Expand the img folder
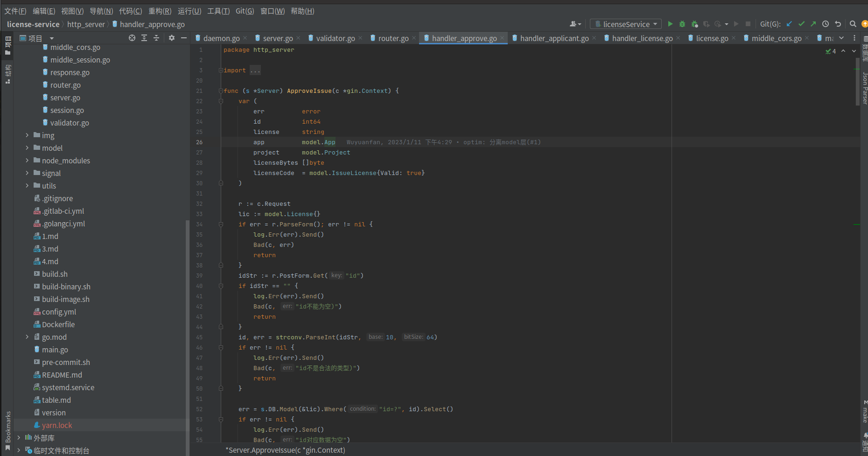The image size is (868, 456). point(27,135)
